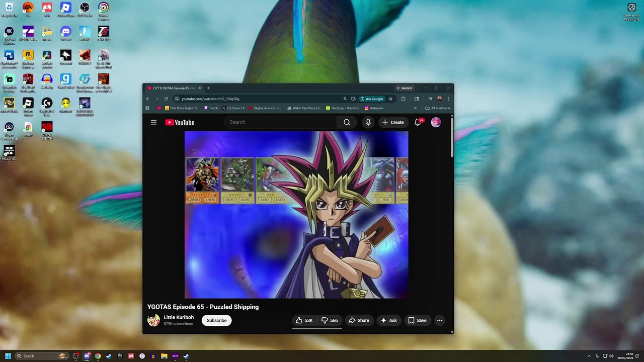Open the SILENT BREATH desktop icon
644x362 pixels.
point(47,130)
